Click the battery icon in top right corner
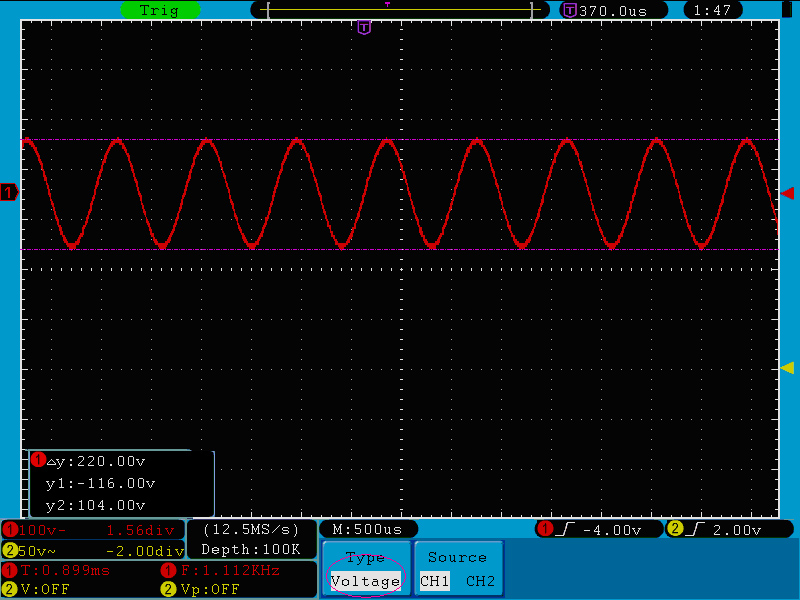 pyautogui.click(x=787, y=10)
